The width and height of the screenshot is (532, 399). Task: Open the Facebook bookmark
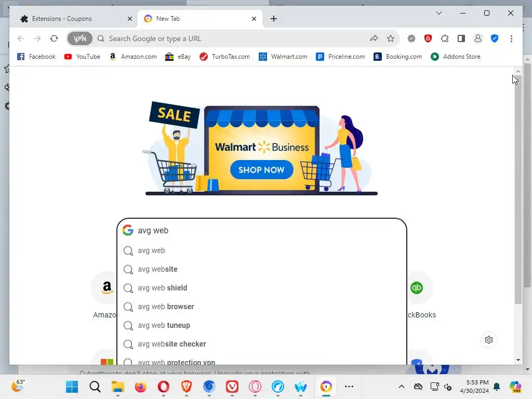click(36, 57)
